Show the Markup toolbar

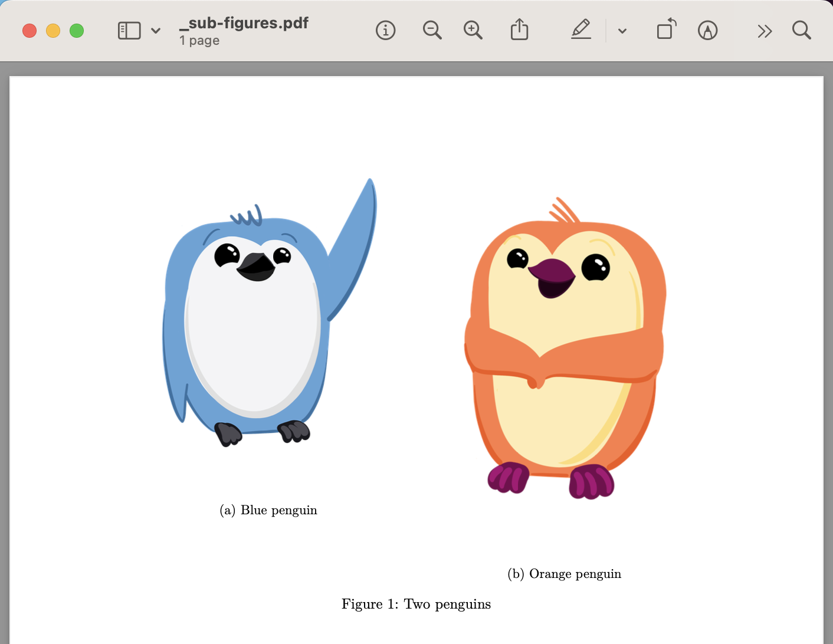click(707, 30)
